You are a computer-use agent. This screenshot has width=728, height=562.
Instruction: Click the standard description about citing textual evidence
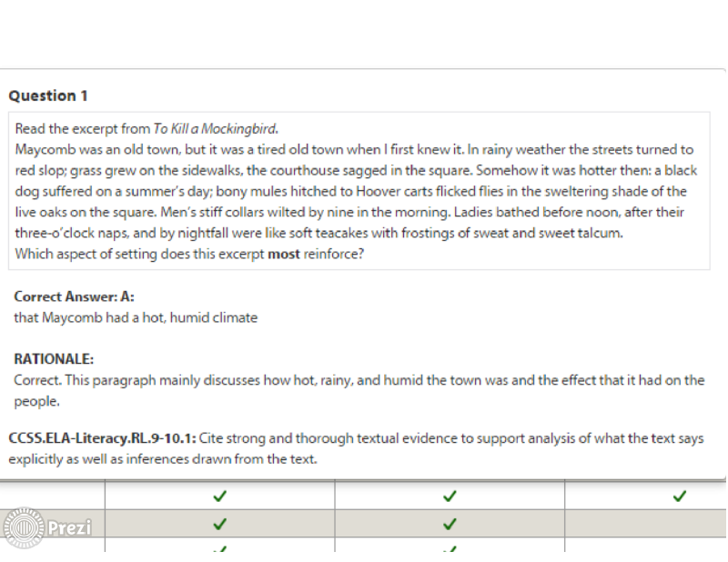tap(356, 448)
